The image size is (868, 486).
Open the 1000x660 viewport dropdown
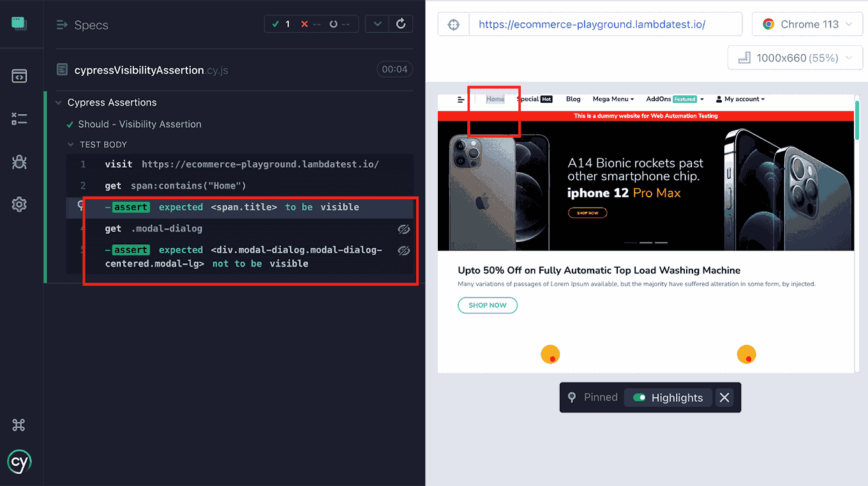(x=795, y=57)
